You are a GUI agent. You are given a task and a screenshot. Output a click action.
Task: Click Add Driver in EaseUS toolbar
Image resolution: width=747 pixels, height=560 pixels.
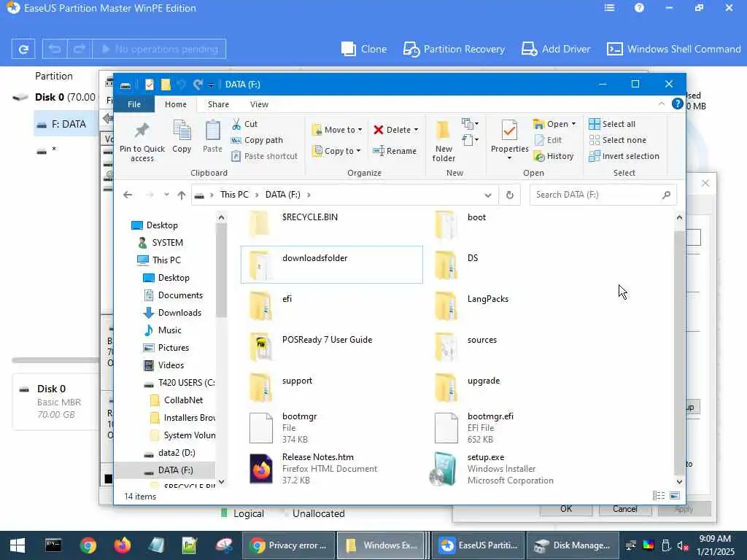pyautogui.click(x=555, y=49)
